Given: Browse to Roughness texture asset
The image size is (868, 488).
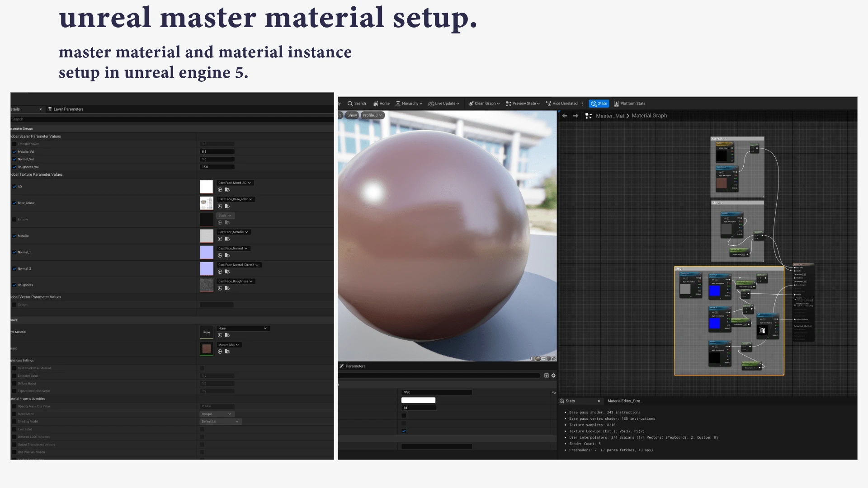Looking at the screenshot, I should [x=227, y=288].
